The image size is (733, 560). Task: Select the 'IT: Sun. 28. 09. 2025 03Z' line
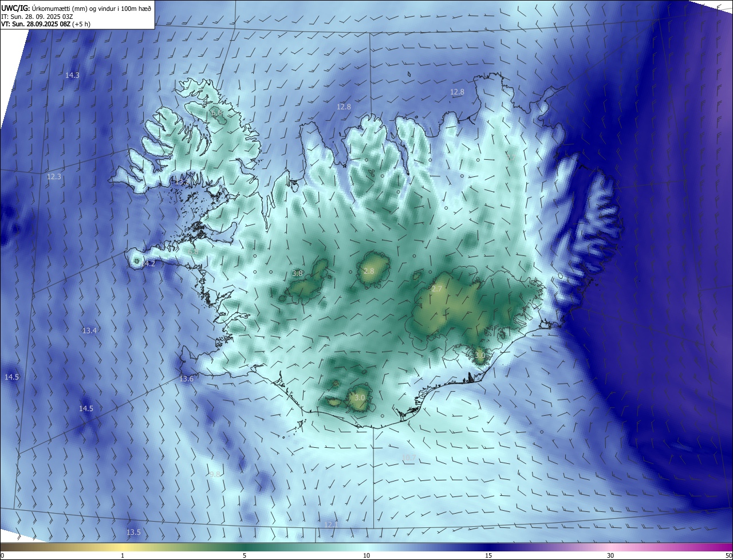pyautogui.click(x=38, y=17)
